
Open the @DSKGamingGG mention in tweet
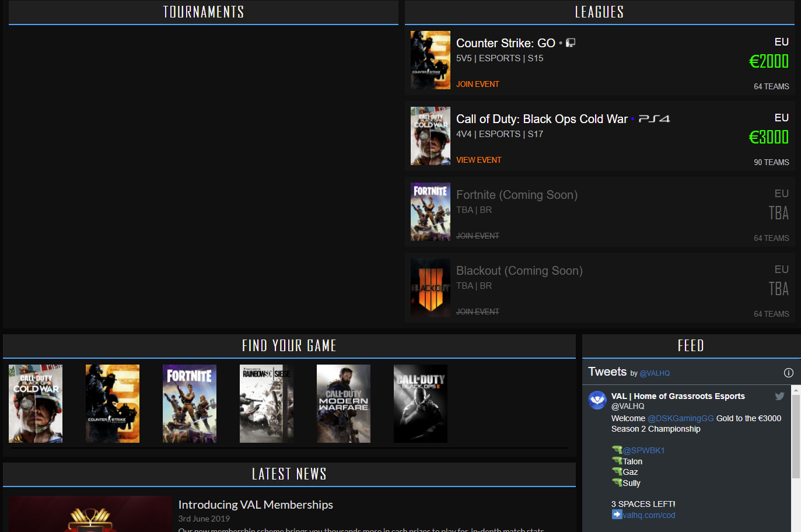click(x=680, y=418)
